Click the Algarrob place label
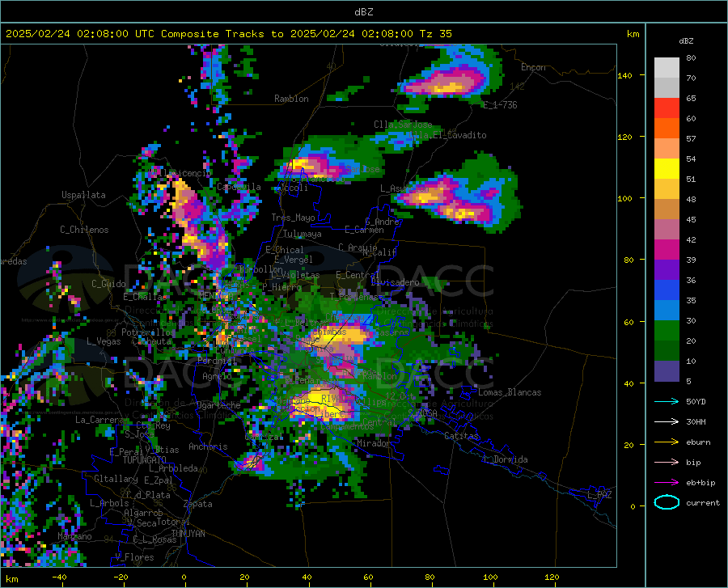Screen dimensions: 728x588 click(143, 513)
